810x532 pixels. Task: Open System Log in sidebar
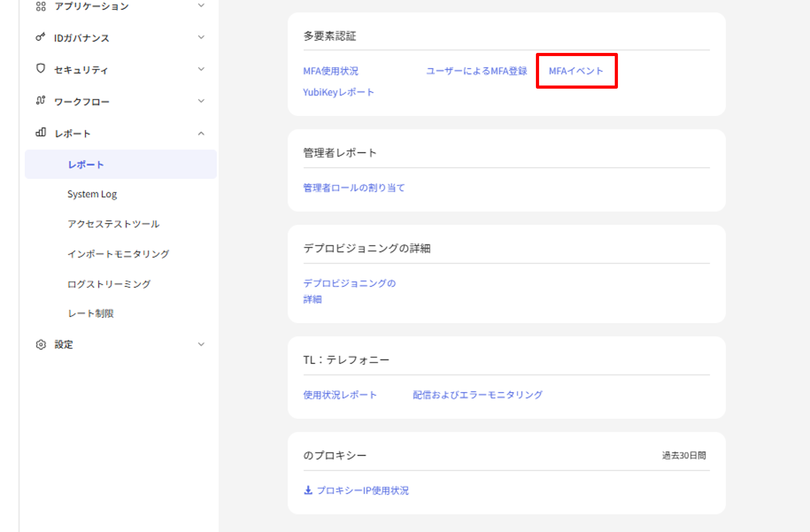tap(92, 194)
